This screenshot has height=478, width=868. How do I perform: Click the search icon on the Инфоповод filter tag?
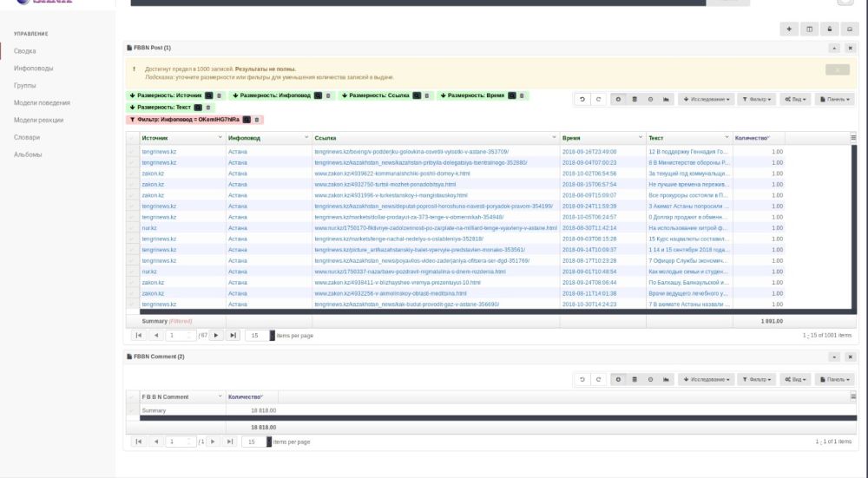tap(247, 119)
